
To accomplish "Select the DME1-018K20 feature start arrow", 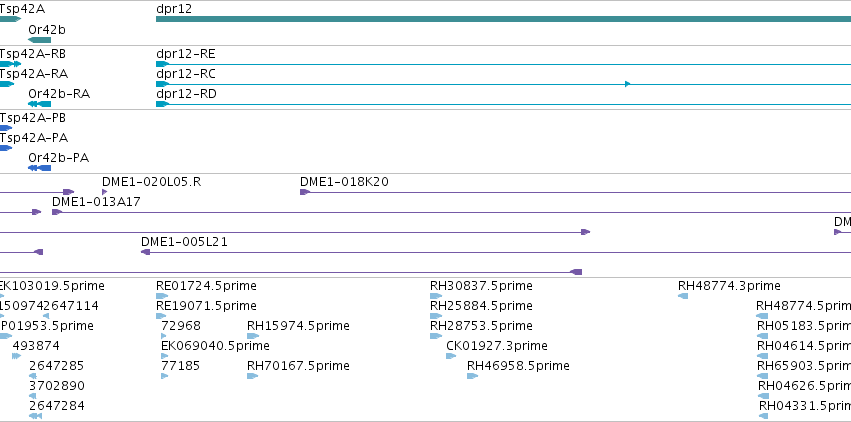I will pyautogui.click(x=305, y=192).
